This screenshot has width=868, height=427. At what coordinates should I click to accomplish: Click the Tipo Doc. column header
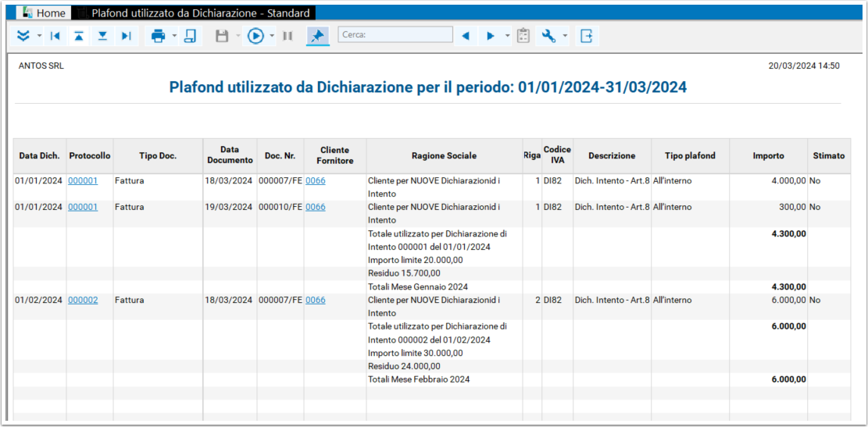coord(158,156)
